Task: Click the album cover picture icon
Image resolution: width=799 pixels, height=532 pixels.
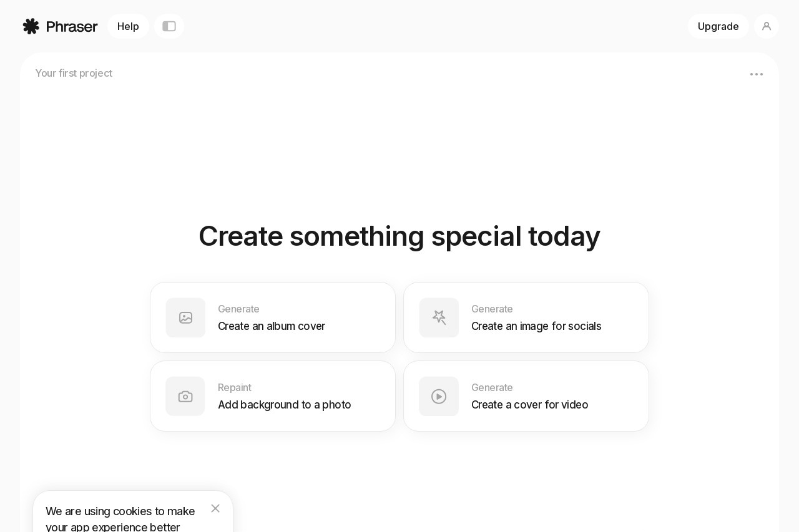Action: [185, 317]
